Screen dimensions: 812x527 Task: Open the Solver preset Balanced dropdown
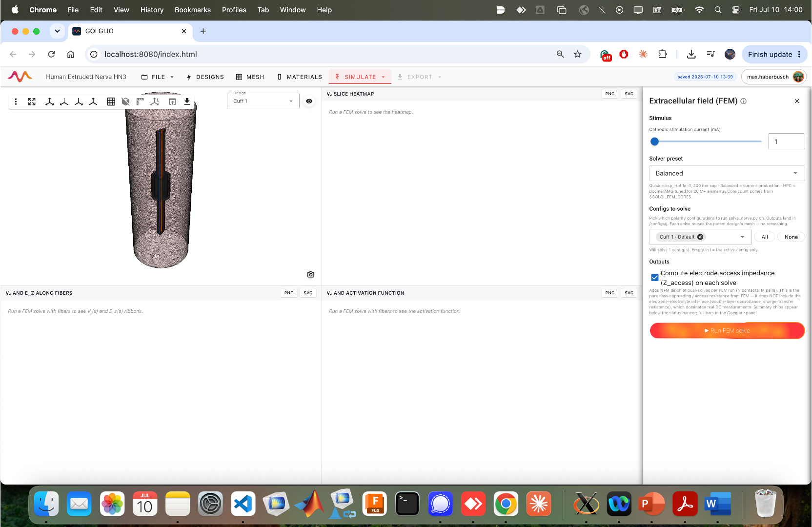click(x=727, y=173)
